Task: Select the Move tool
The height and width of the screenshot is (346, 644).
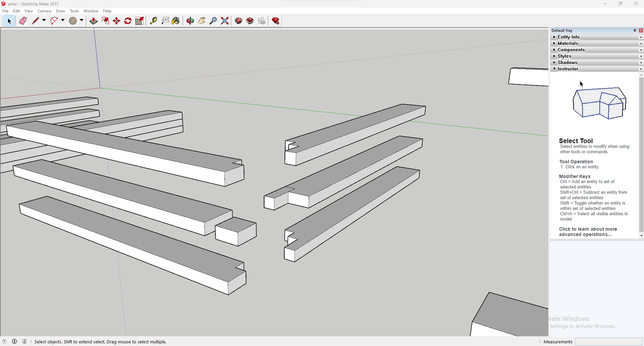Action: 116,21
